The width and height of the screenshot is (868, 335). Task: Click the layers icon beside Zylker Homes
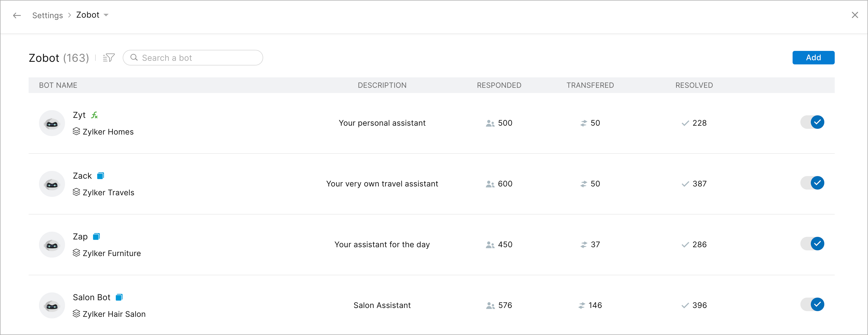pos(76,131)
